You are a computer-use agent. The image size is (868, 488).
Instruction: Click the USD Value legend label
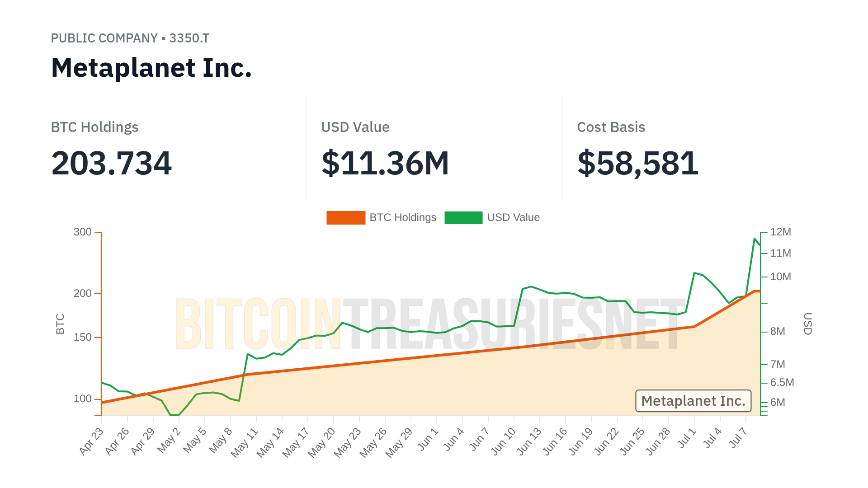point(513,218)
